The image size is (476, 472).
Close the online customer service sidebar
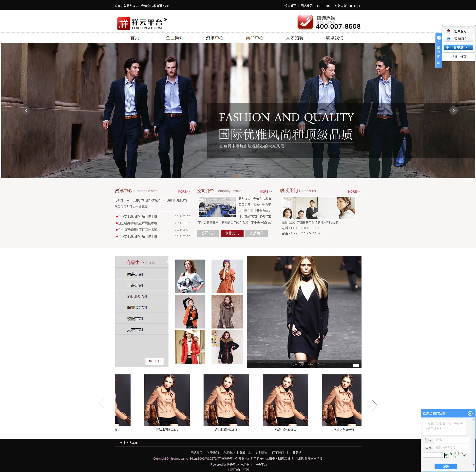(x=438, y=62)
